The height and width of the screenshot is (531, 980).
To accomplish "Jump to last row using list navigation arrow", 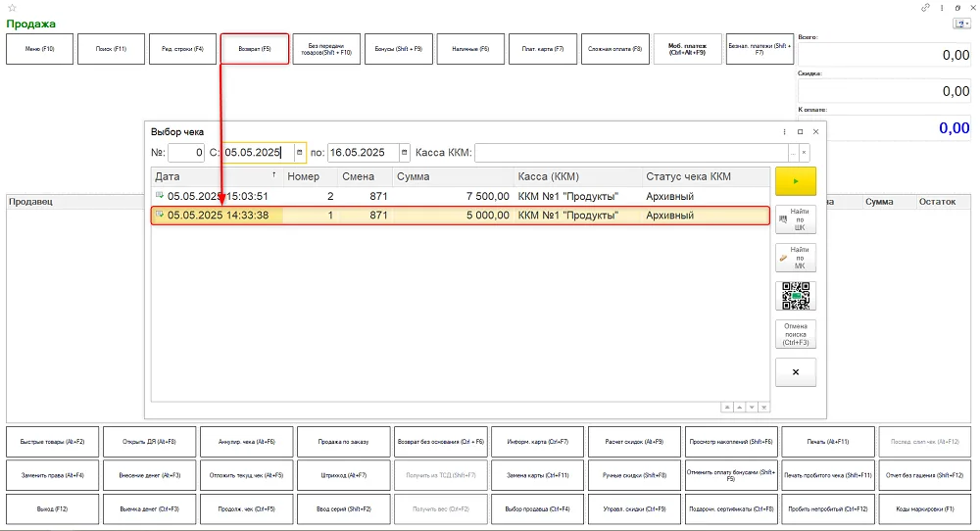I will [763, 408].
